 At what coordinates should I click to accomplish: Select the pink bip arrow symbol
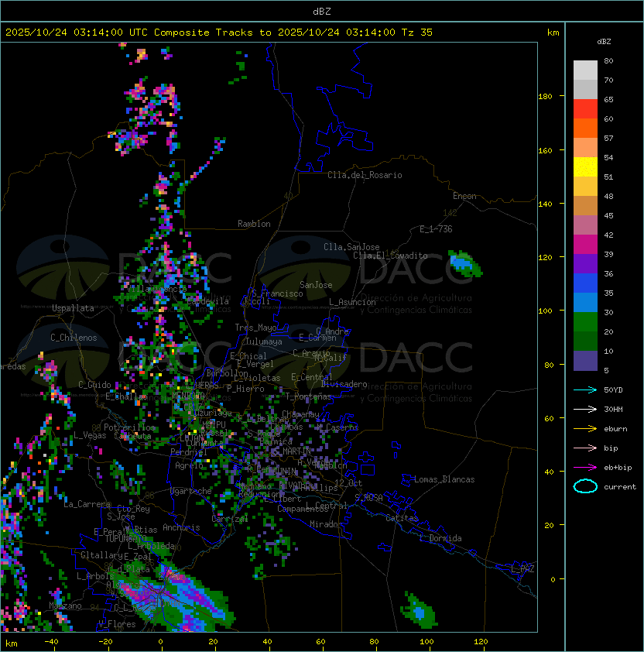585,448
